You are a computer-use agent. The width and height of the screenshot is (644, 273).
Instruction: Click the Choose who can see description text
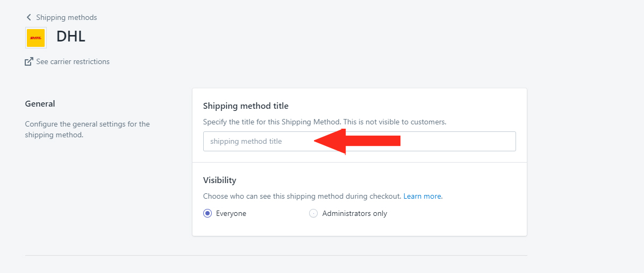pos(302,197)
